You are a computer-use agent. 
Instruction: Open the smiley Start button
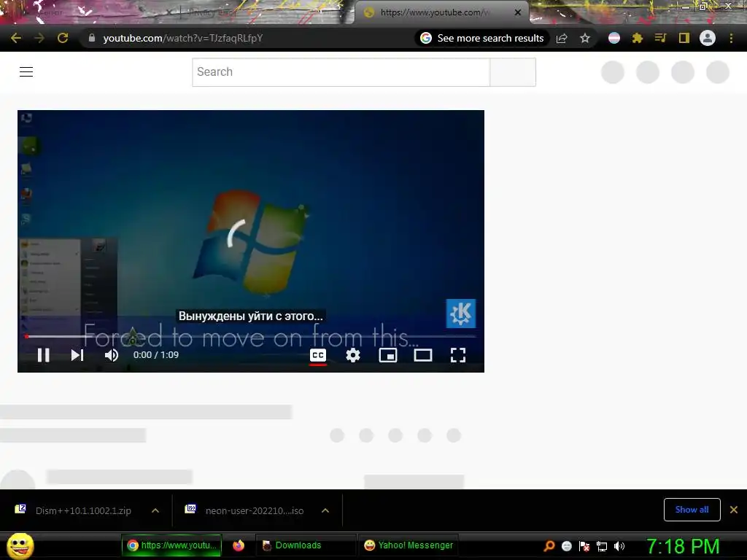(20, 545)
